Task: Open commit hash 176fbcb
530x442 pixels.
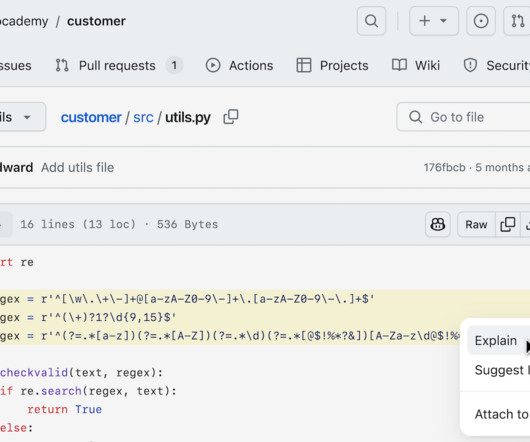Action: [x=444, y=168]
